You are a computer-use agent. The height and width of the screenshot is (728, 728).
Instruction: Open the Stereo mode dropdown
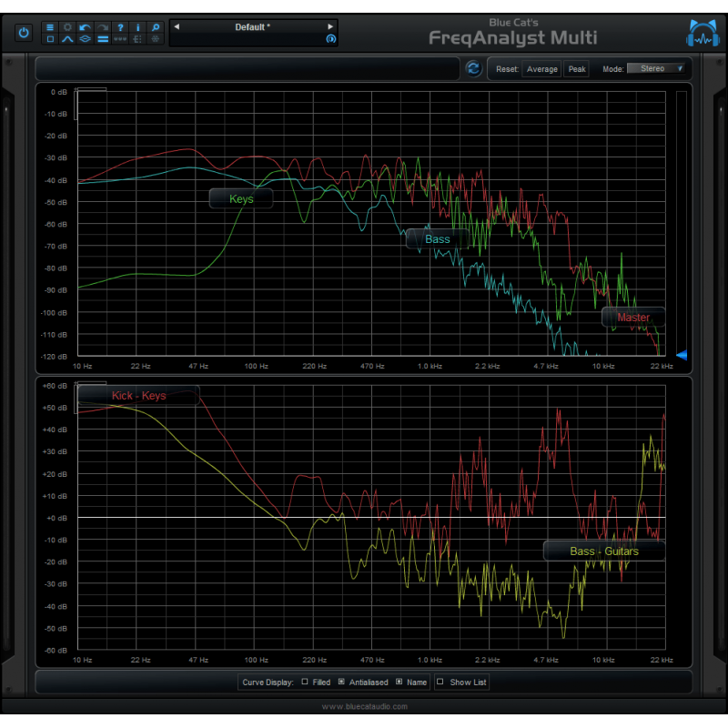pyautogui.click(x=656, y=68)
